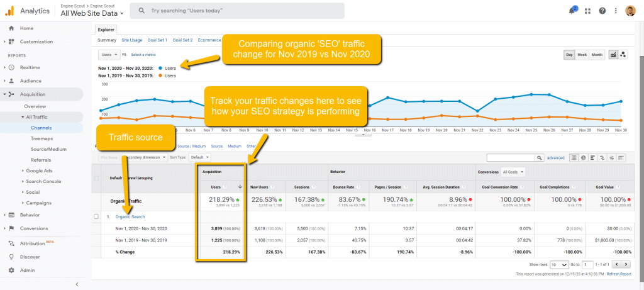Switch to the Site Usage tab
Screen dimensions: 644x290
pyautogui.click(x=132, y=40)
